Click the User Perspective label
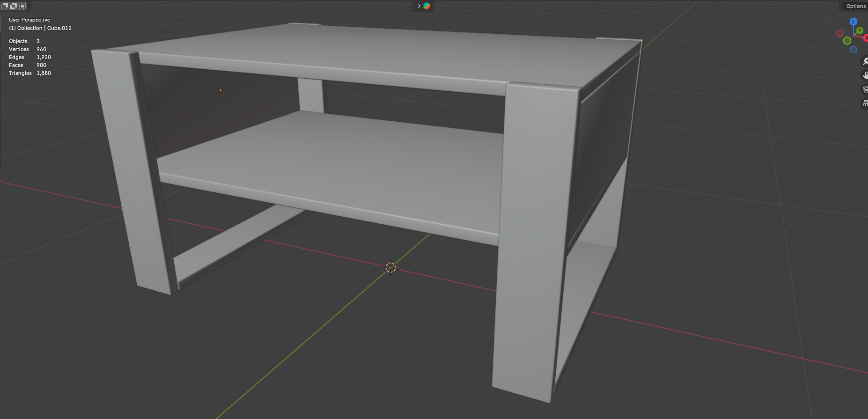Viewport: 868px width, 419px height. [29, 20]
